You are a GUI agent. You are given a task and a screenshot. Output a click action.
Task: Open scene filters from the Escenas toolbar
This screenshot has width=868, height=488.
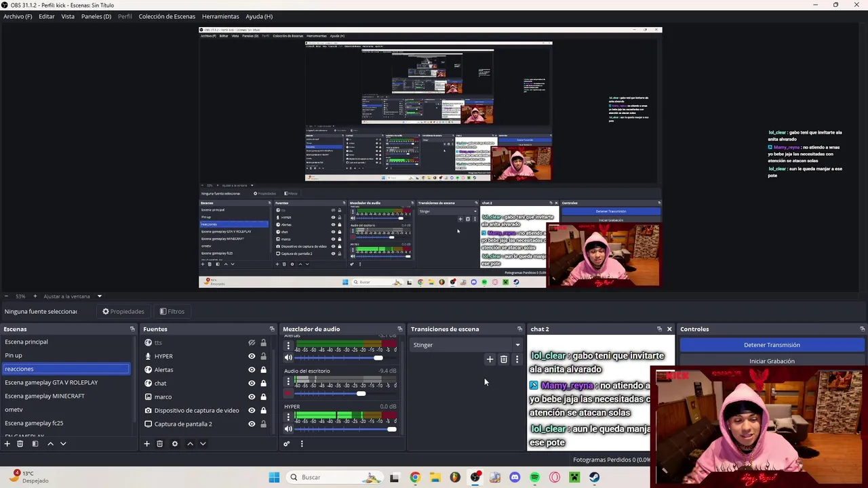tap(35, 443)
